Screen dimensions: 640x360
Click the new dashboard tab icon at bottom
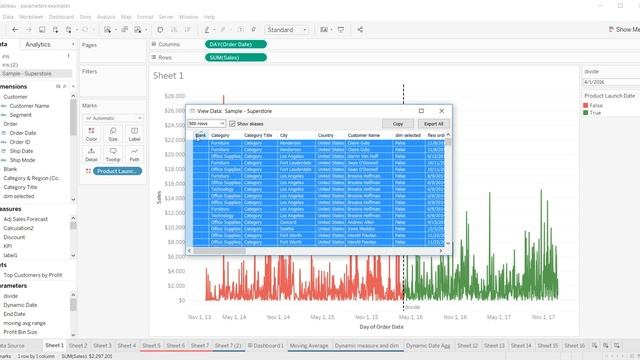tap(606, 345)
